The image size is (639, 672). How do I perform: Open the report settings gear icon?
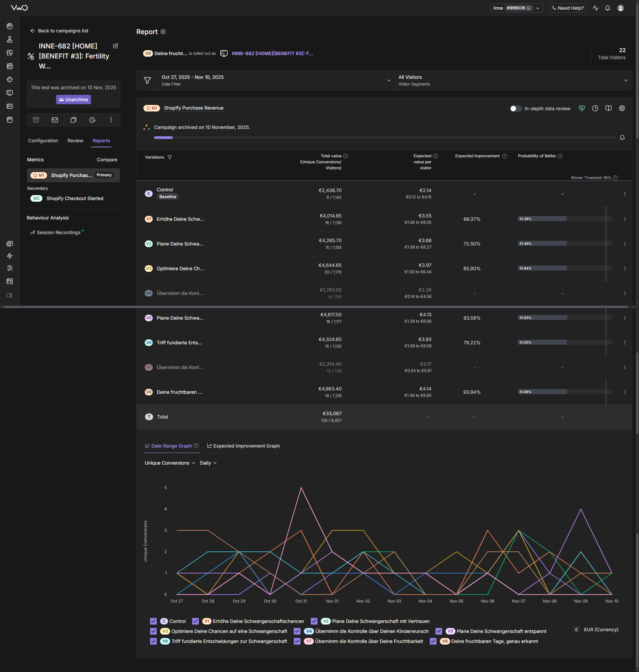point(622,108)
